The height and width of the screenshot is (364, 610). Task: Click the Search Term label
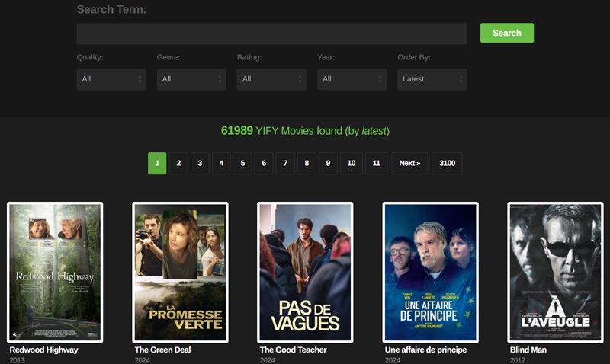(111, 9)
